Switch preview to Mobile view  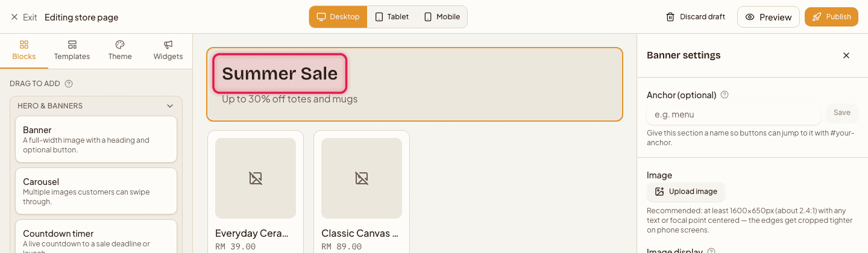(441, 17)
